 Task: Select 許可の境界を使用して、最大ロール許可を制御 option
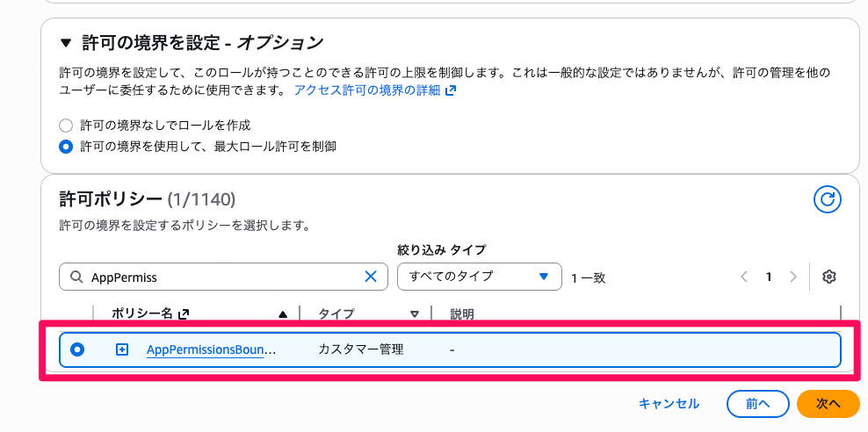tap(66, 147)
